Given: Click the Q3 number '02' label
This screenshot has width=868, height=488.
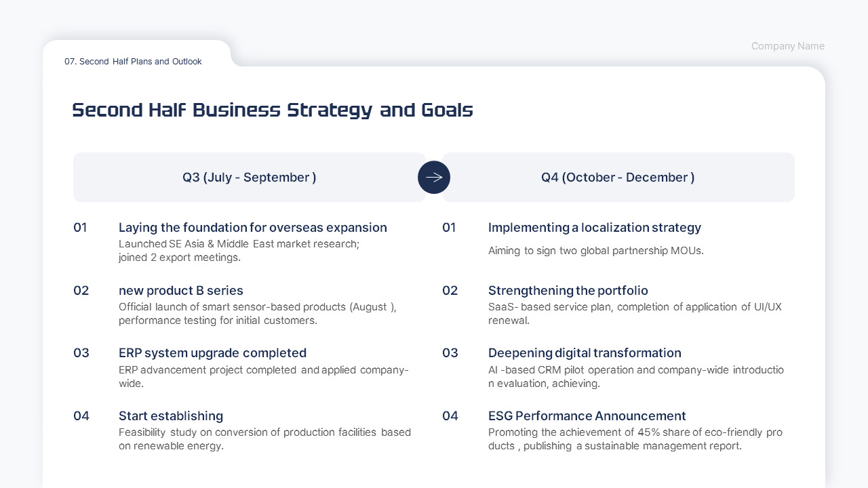Looking at the screenshot, I should [x=81, y=291].
